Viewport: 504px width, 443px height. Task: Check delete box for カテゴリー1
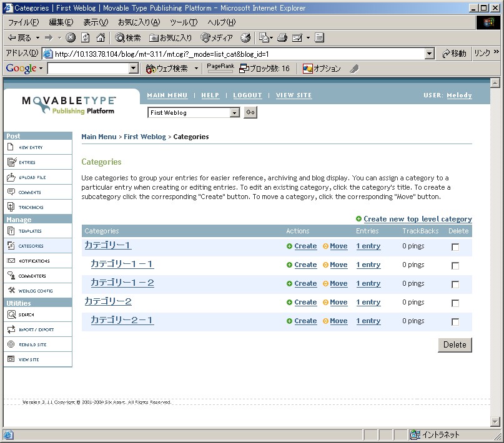tap(455, 247)
